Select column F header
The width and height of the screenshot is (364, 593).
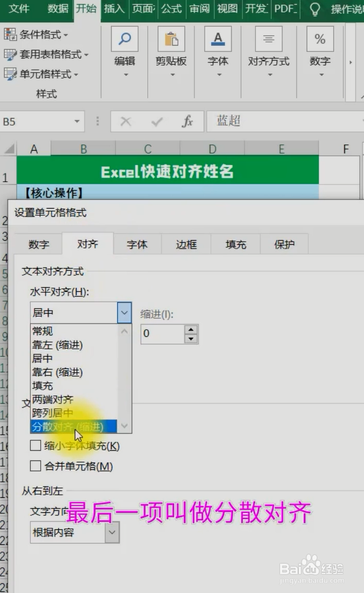point(346,149)
